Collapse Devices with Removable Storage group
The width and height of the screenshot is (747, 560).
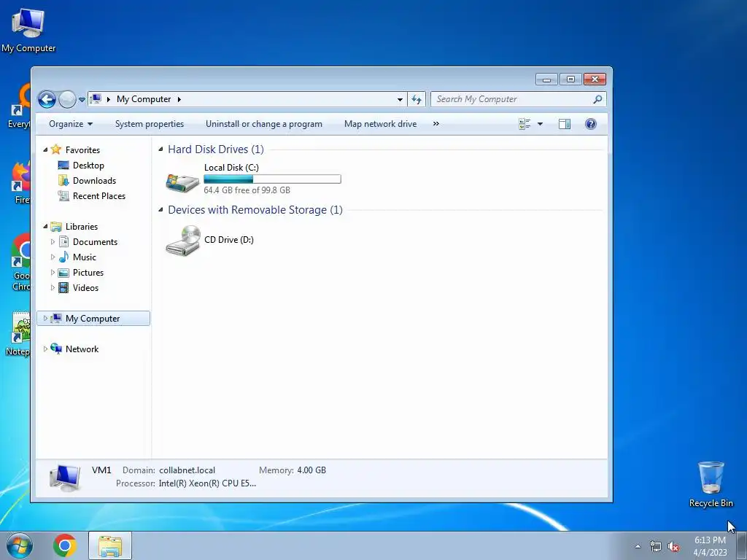[160, 210]
